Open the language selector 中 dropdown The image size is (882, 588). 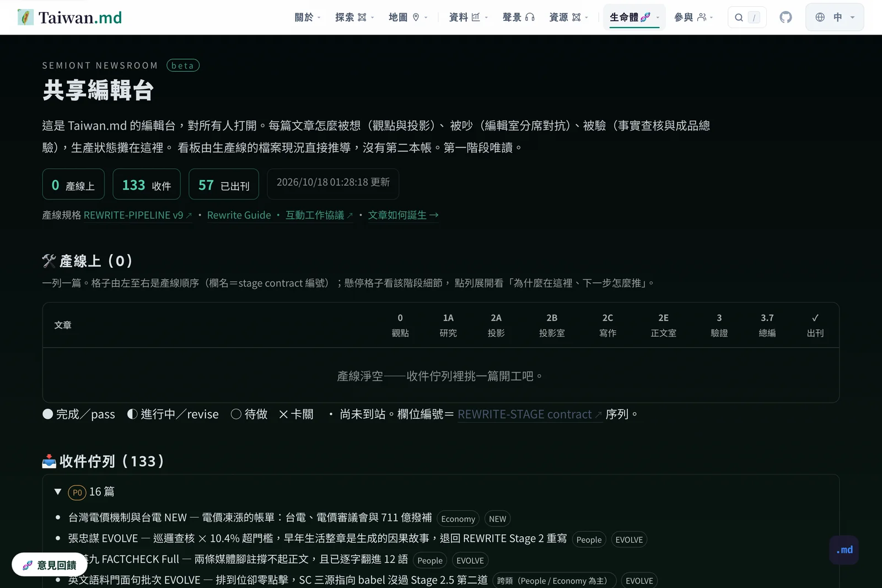point(835,17)
